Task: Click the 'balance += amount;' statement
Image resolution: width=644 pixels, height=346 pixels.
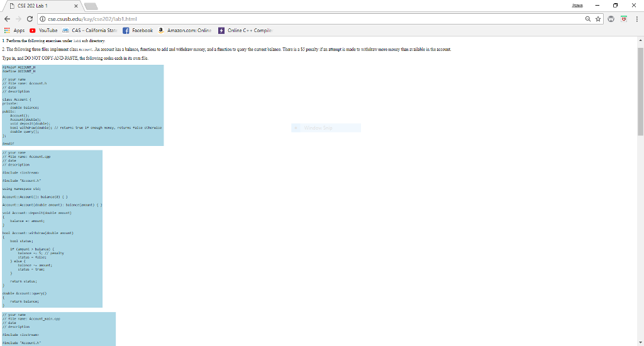Action: 28,221
